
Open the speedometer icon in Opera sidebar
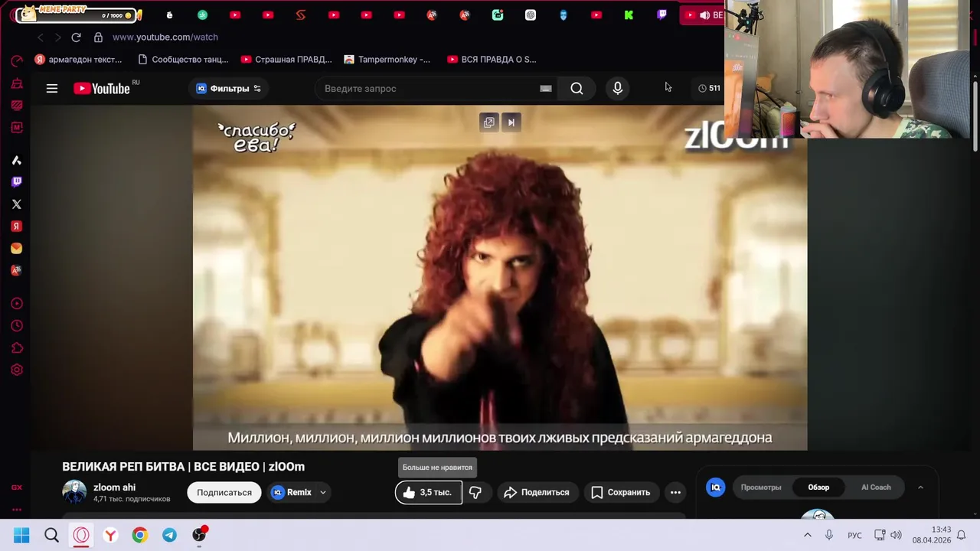point(17,61)
